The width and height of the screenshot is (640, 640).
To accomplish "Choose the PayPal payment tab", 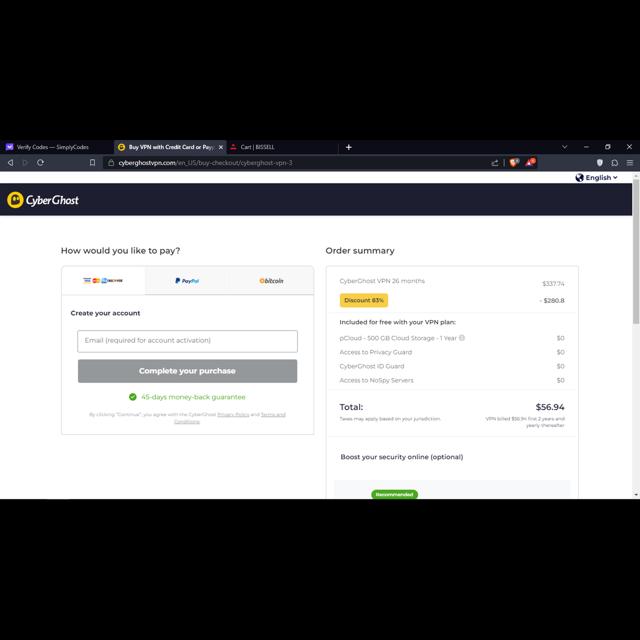I will (x=187, y=281).
